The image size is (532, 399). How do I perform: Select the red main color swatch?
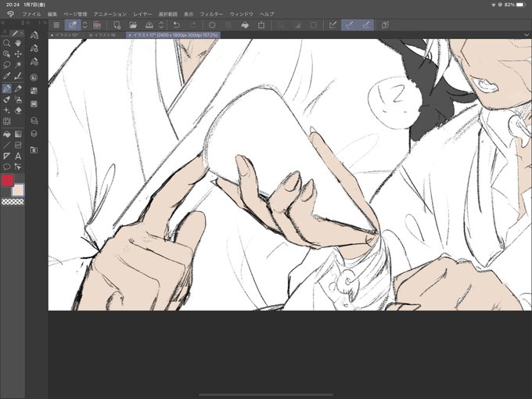[8, 181]
